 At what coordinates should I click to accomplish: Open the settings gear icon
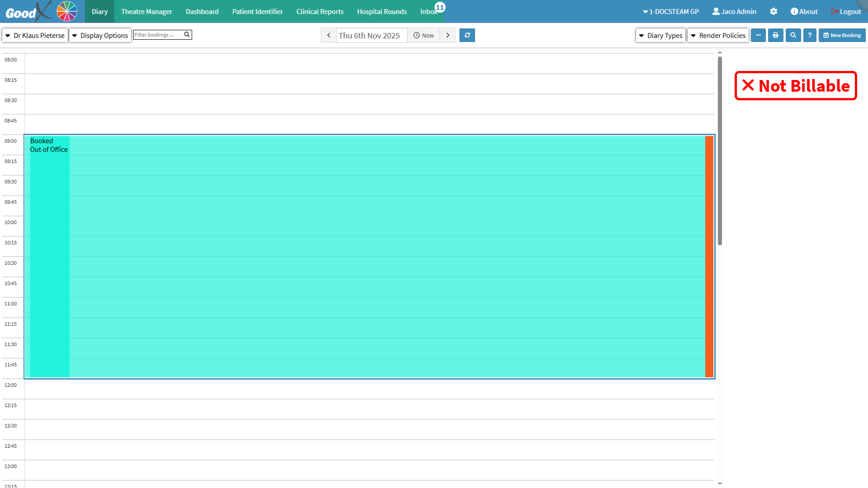click(774, 12)
